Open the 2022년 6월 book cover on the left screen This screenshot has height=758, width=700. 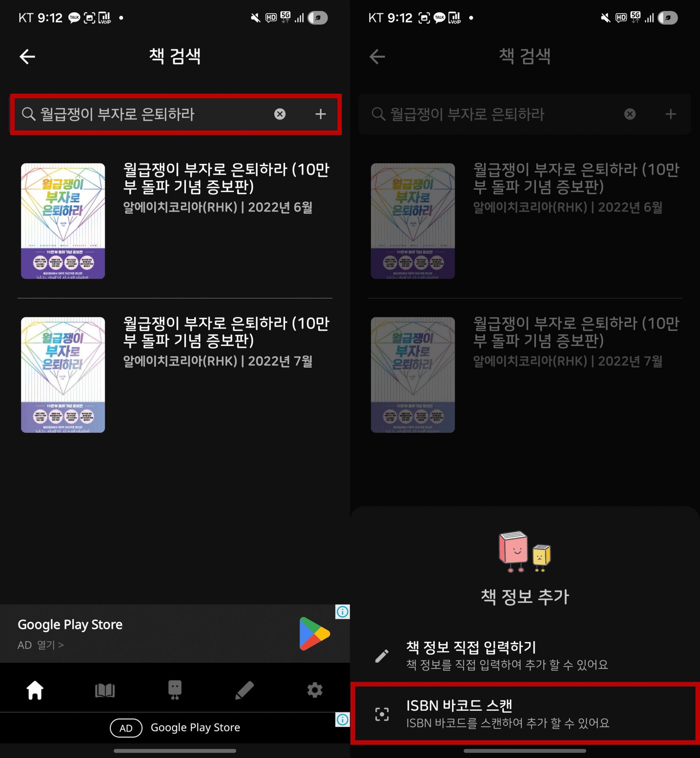coord(63,221)
